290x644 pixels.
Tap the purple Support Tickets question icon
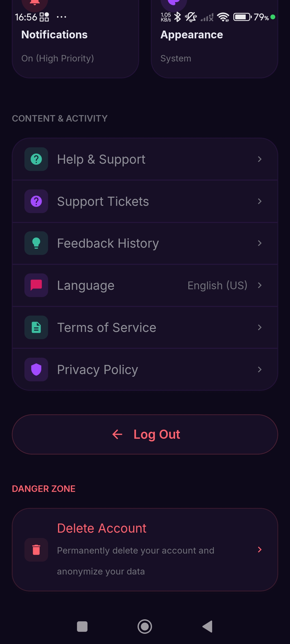[x=36, y=201]
